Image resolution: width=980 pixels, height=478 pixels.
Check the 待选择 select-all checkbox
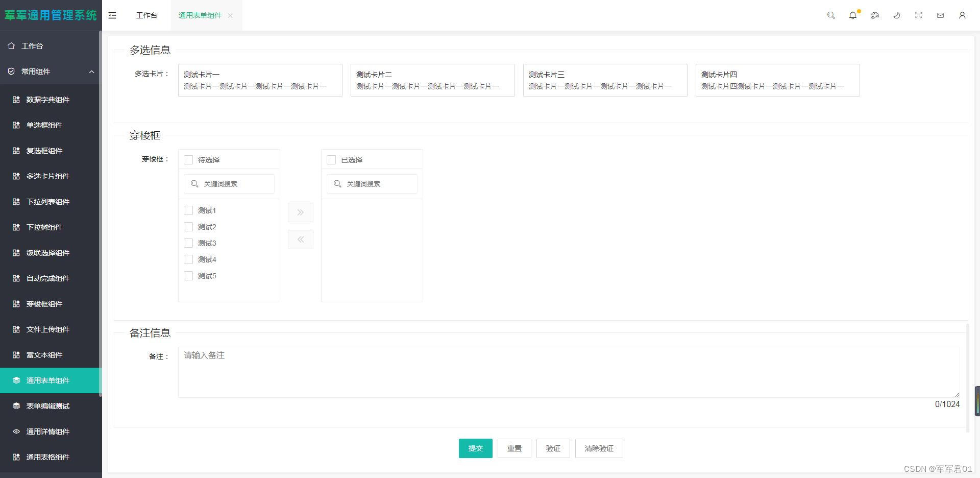pos(188,160)
